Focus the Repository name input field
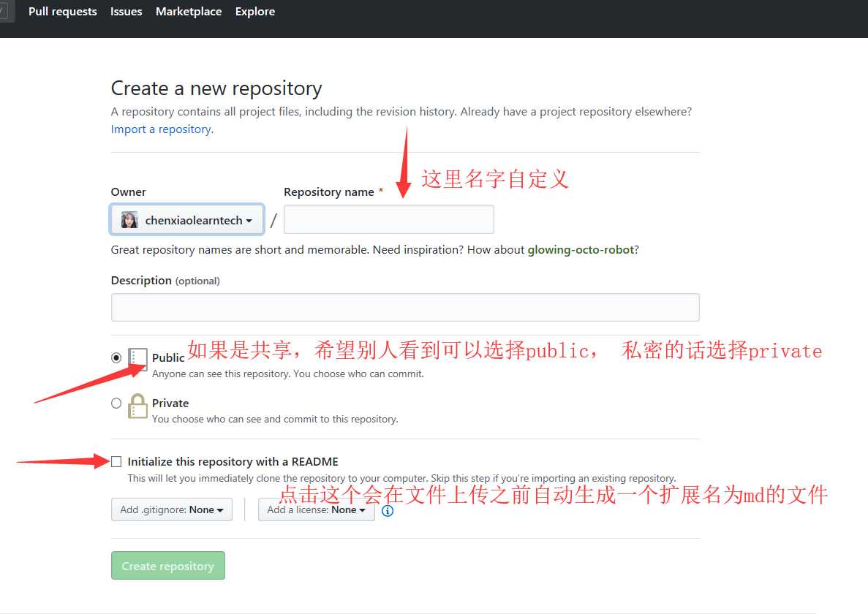Image resolution: width=868 pixels, height=614 pixels. tap(388, 219)
